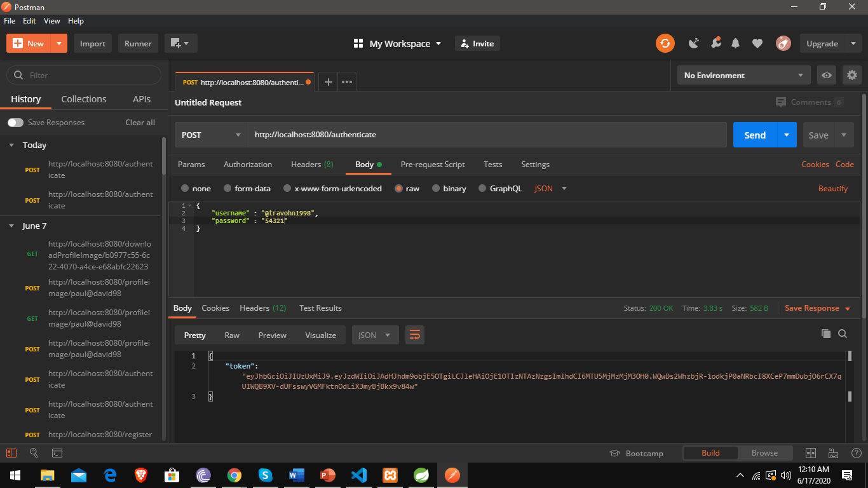Click the blue Send button
Viewport: 868px width, 488px height.
click(x=755, y=135)
